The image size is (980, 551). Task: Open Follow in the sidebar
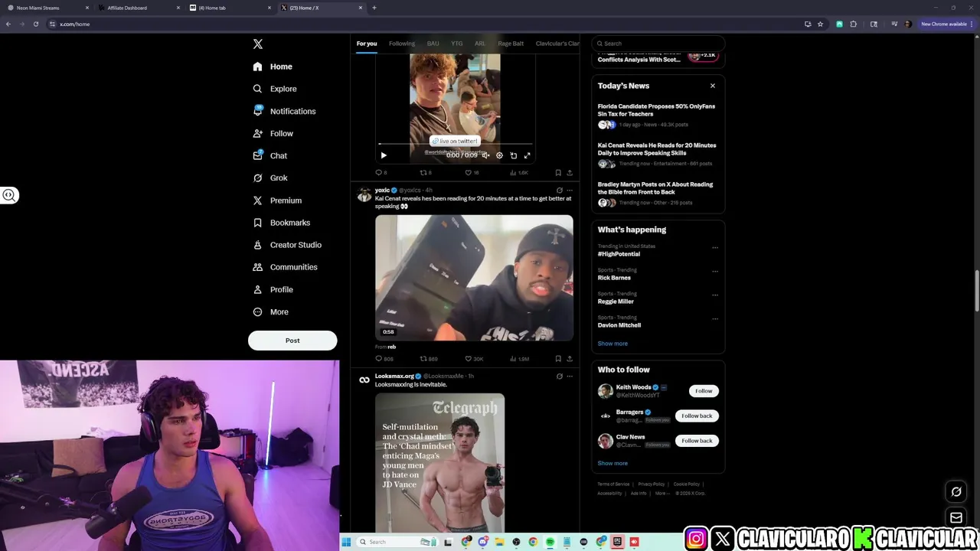273,133
